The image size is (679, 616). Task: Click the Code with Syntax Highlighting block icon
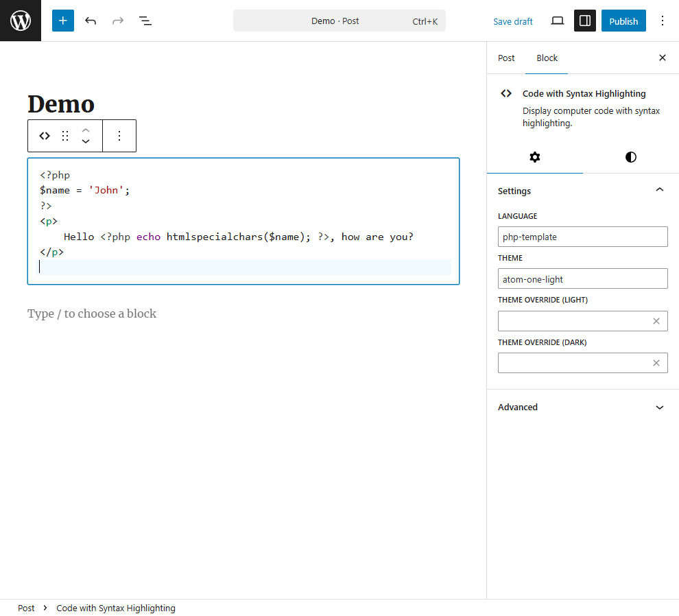[x=505, y=93]
